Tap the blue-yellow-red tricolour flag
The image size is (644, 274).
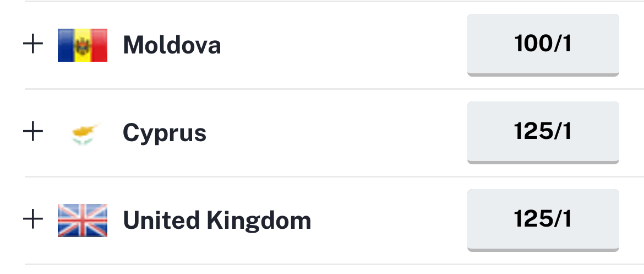tap(83, 45)
